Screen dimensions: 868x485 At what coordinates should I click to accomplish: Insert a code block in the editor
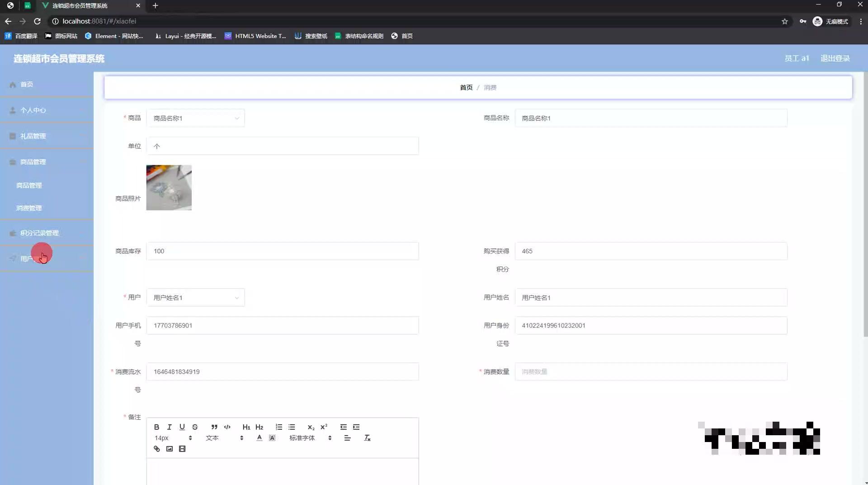pyautogui.click(x=227, y=427)
